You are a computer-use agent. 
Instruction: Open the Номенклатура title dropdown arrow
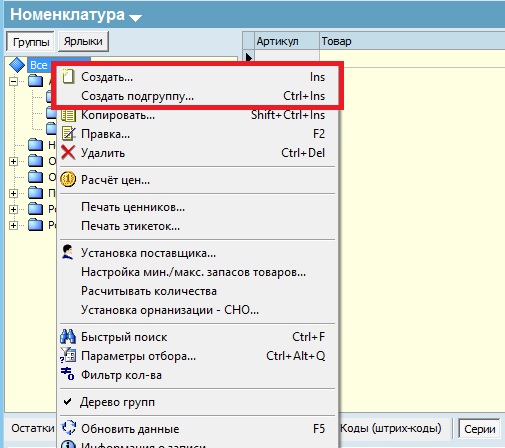(135, 18)
